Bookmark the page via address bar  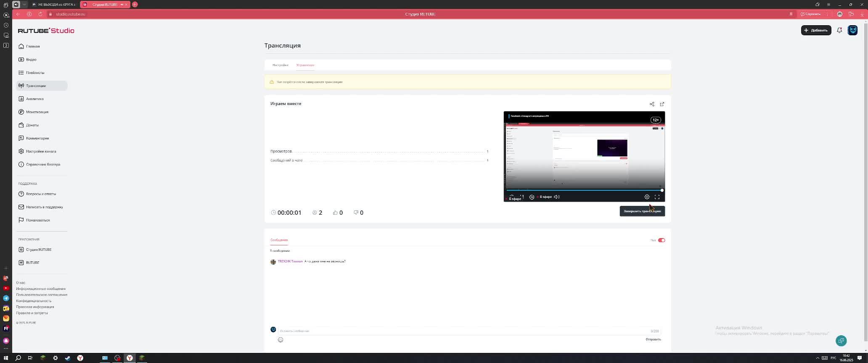click(x=791, y=14)
